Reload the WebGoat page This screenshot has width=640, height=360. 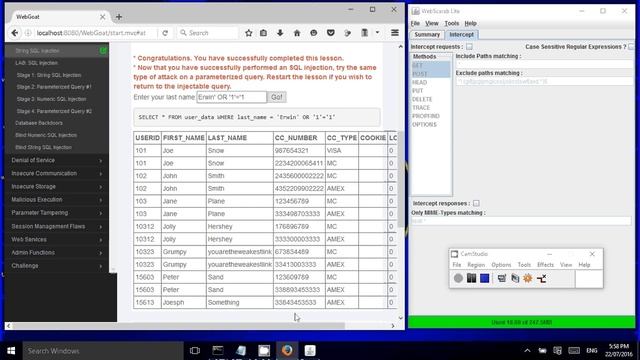(x=165, y=33)
